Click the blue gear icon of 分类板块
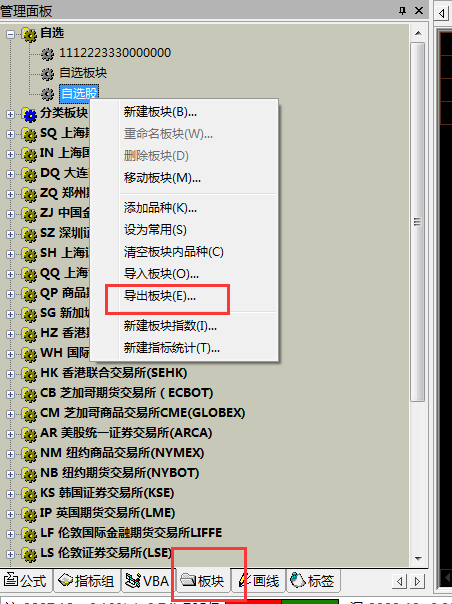The width and height of the screenshot is (452, 604). click(x=29, y=114)
